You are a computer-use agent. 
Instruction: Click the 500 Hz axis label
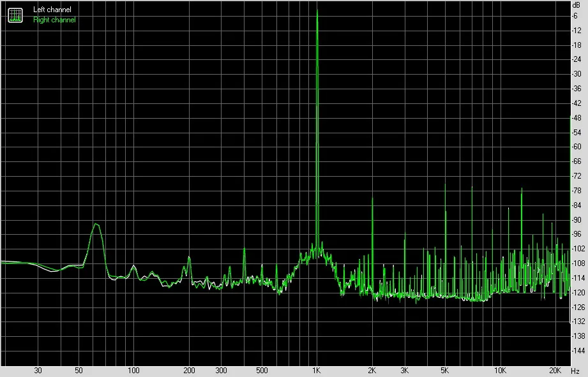[x=262, y=371]
